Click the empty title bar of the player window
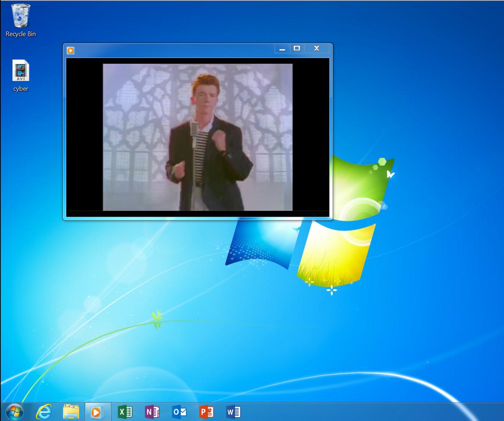Image resolution: width=504 pixels, height=421 pixels. click(173, 50)
